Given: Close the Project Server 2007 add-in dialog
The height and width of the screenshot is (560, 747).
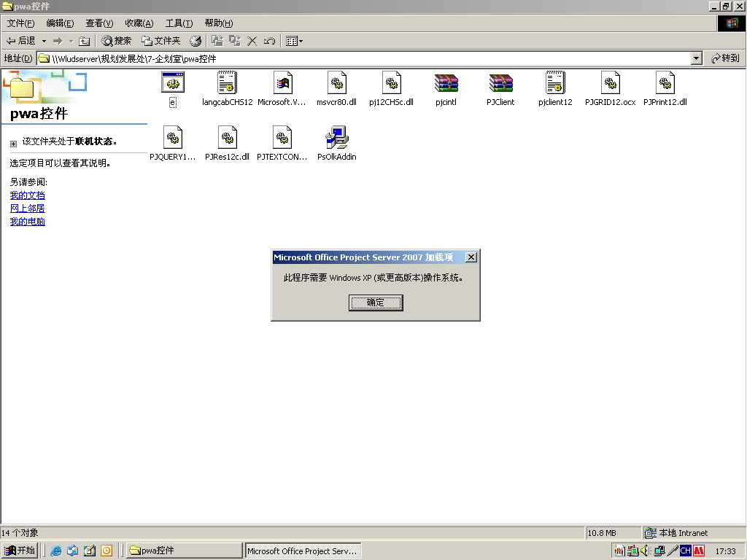Looking at the screenshot, I should [x=471, y=257].
